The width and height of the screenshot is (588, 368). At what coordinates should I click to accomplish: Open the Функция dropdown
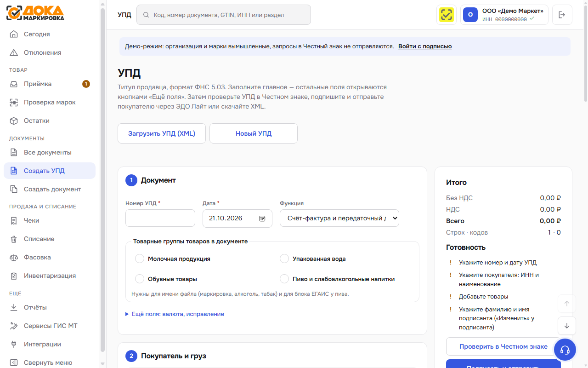click(339, 218)
